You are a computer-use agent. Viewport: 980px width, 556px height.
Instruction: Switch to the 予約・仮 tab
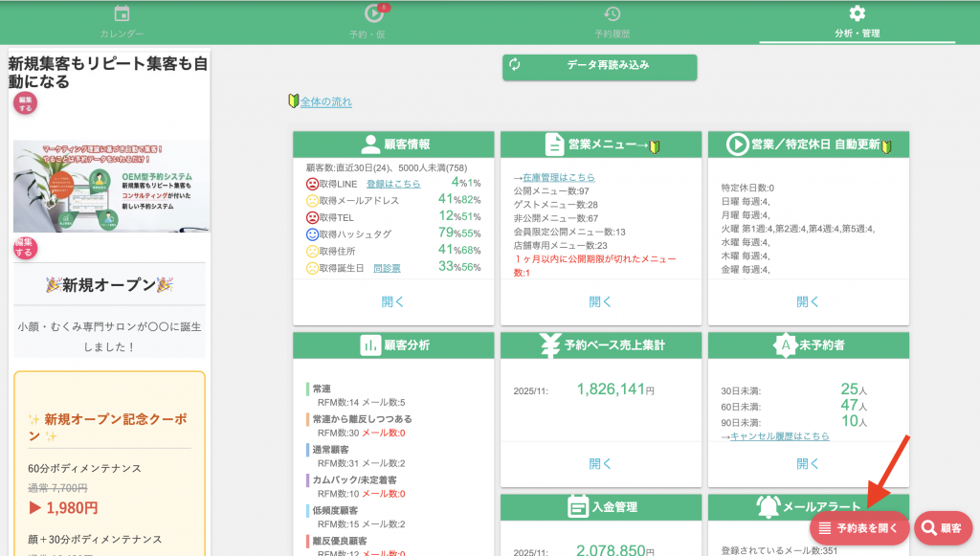click(374, 21)
